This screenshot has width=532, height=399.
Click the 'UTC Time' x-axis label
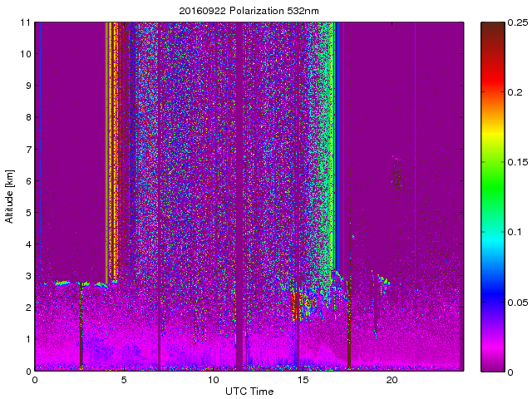[x=249, y=391]
